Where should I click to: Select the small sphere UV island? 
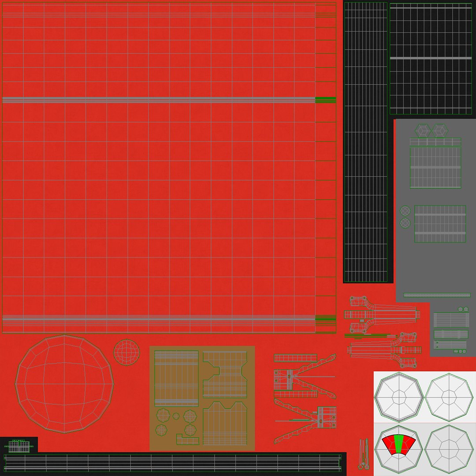tap(126, 352)
